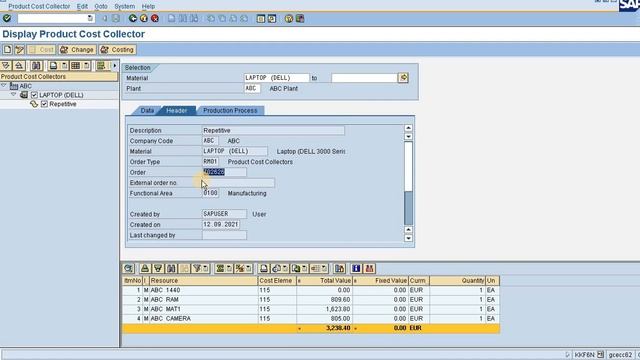Click the Display/Change pencil icon
640x360 pixels.
(19, 50)
